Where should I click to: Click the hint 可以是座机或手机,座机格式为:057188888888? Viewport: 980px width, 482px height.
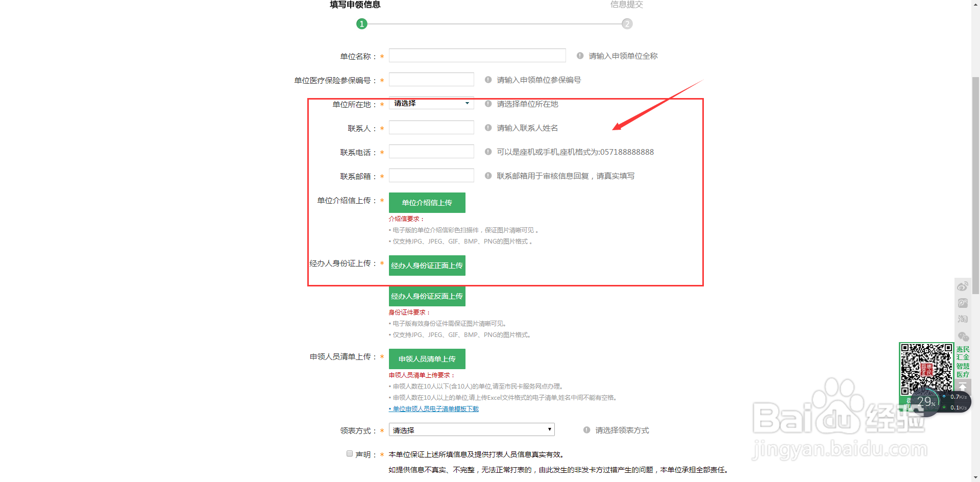coord(575,152)
